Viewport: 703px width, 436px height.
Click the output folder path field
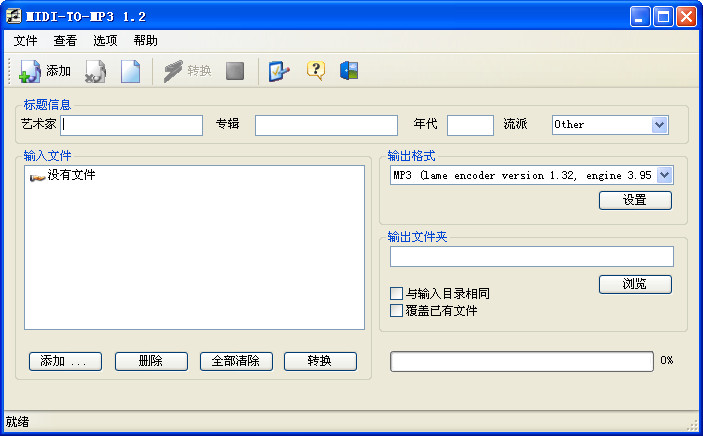[x=532, y=257]
